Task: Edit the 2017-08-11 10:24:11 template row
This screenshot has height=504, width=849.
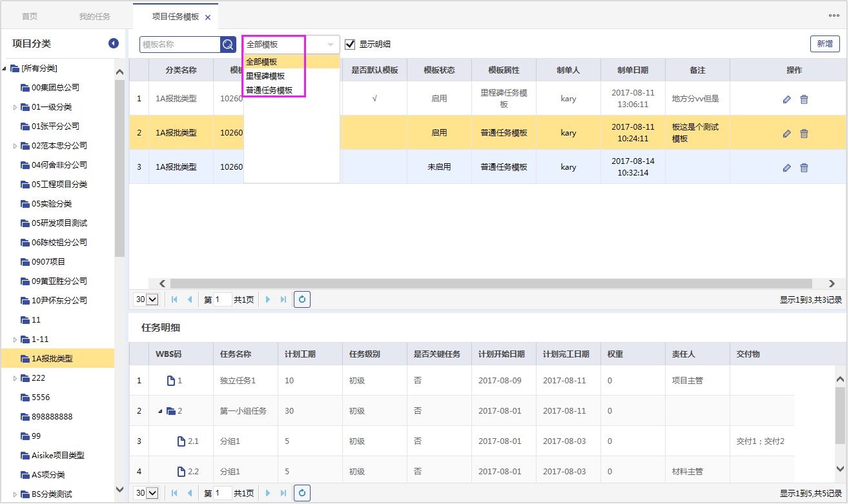Action: click(x=786, y=134)
